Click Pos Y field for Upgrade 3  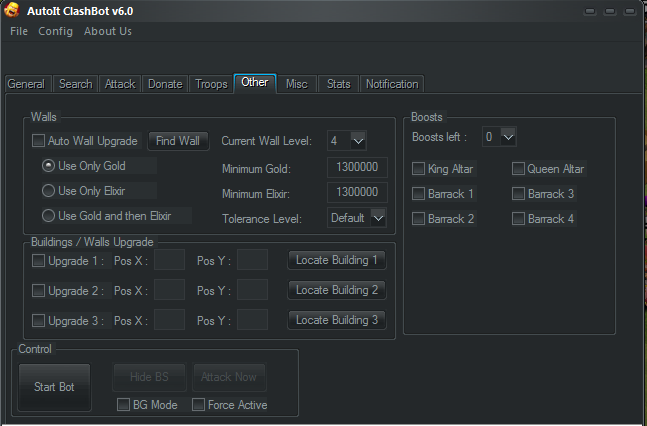point(252,320)
